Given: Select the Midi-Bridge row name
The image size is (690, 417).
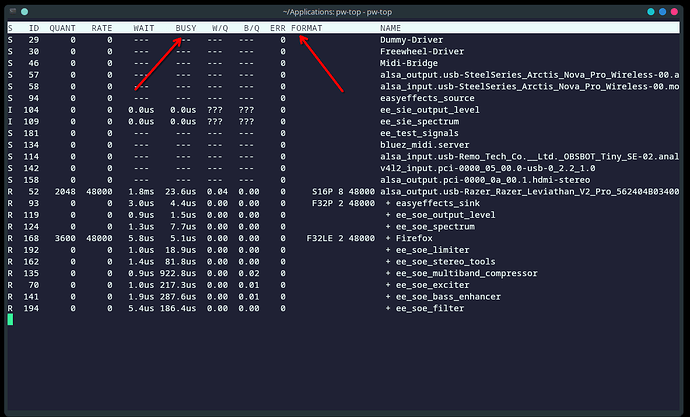Looking at the screenshot, I should pos(409,63).
